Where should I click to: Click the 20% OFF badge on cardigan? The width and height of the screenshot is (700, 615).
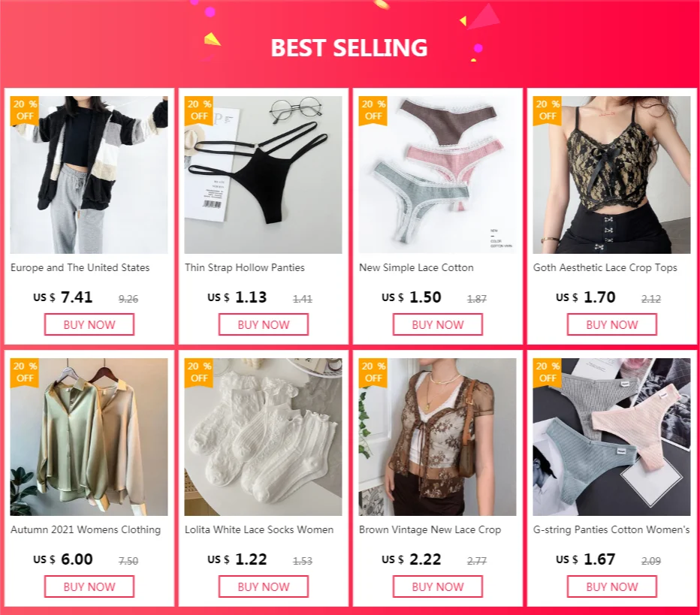(x=25, y=110)
